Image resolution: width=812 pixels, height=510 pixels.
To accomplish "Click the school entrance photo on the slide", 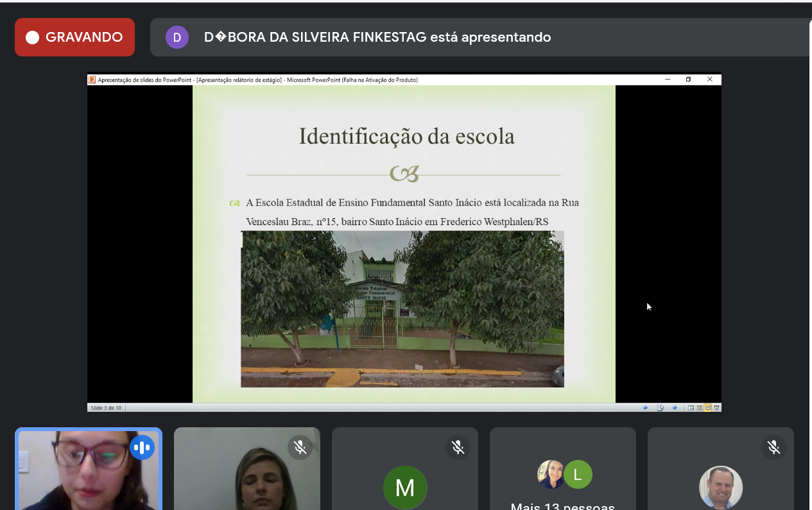I will click(402, 309).
